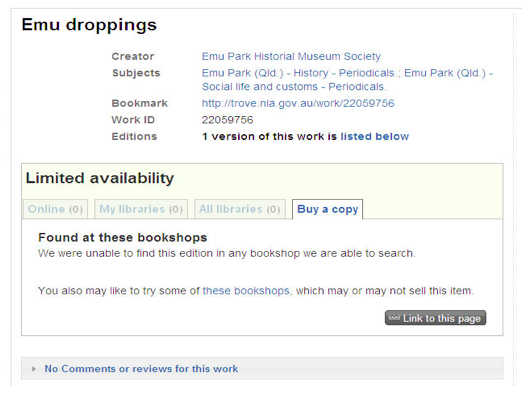Open the Online (0) tab
529x404 pixels.
tap(55, 209)
